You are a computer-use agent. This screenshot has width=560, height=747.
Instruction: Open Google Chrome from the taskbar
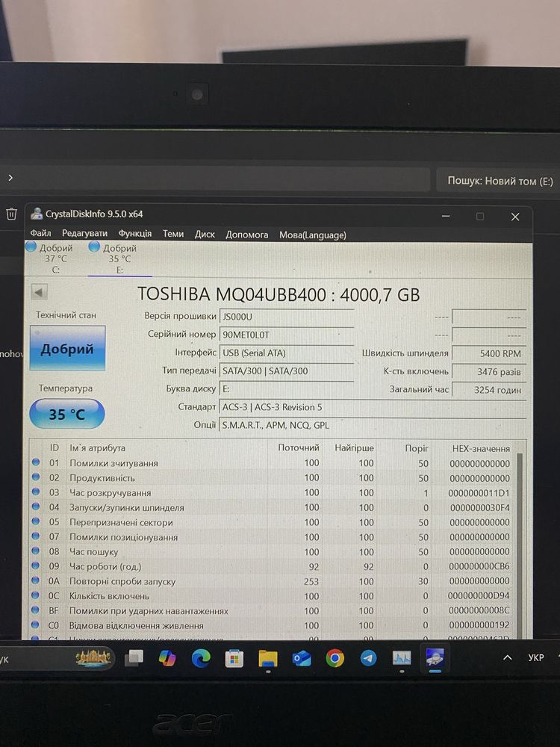[335, 658]
